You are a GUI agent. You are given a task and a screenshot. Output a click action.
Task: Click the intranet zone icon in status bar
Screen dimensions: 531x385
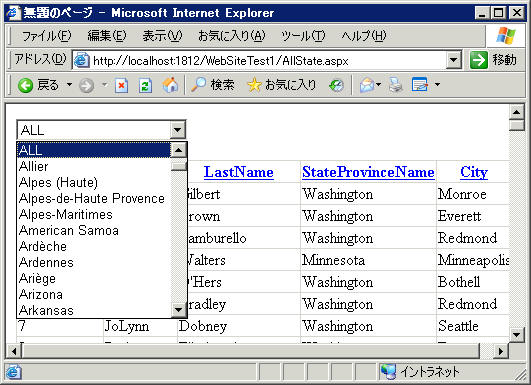(387, 372)
